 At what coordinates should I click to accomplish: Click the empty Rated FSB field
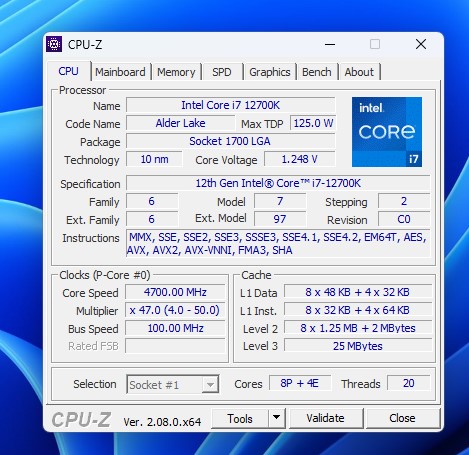pos(175,346)
